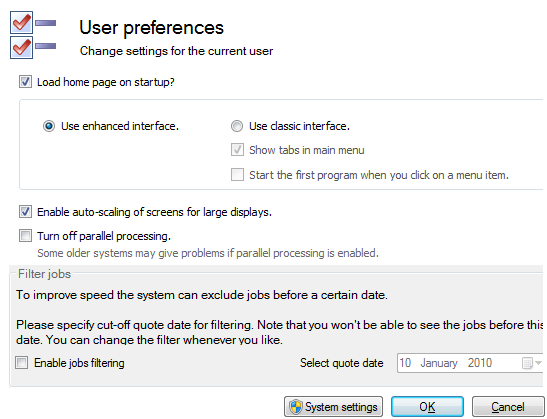The width and height of the screenshot is (547, 419).
Task: Click the User preferences heading text
Action: [x=151, y=28]
